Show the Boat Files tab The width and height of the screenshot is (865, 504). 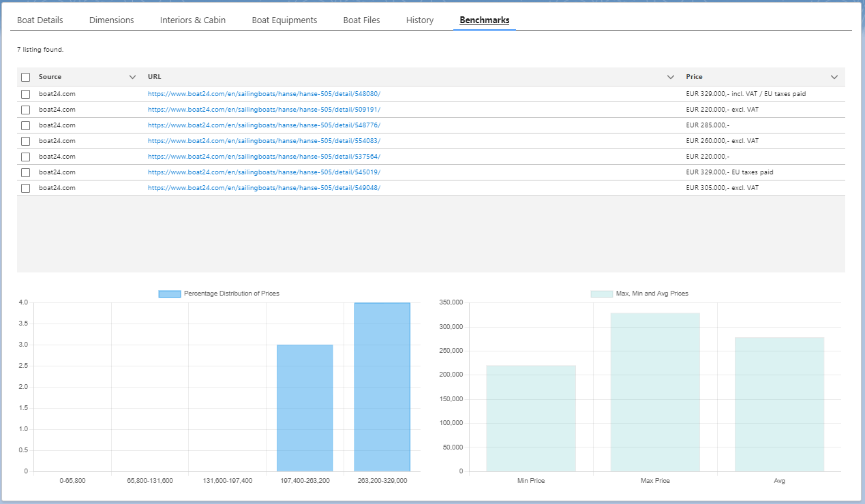pyautogui.click(x=361, y=20)
